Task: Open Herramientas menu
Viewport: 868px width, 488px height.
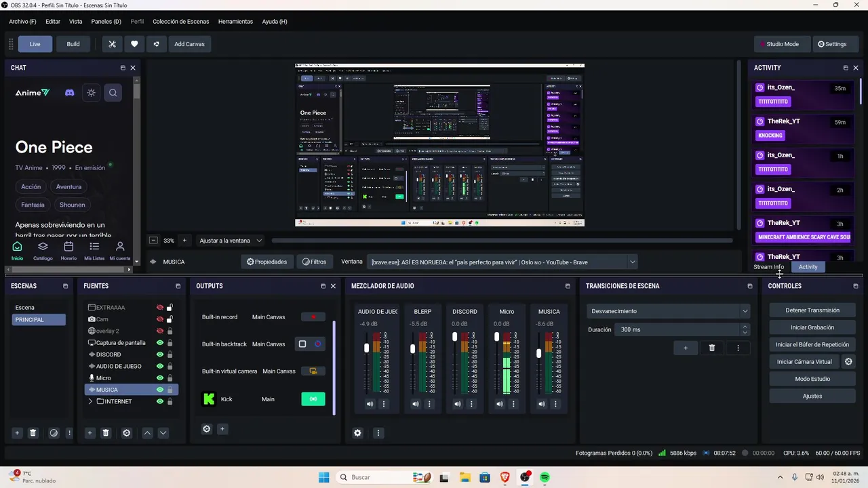Action: [x=235, y=22]
